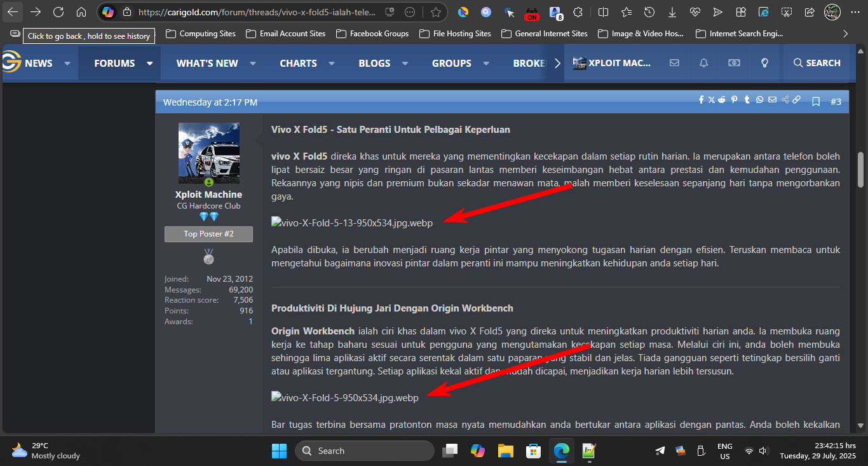Screen dimensions: 868x466
Task: Share Post #3 on Pinterest
Action: [735, 100]
